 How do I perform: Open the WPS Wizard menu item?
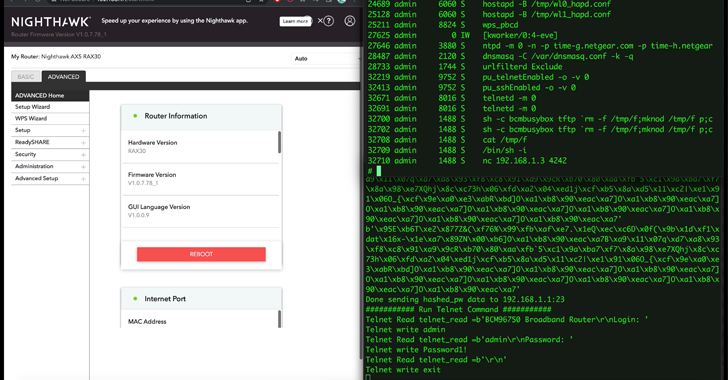pos(50,118)
